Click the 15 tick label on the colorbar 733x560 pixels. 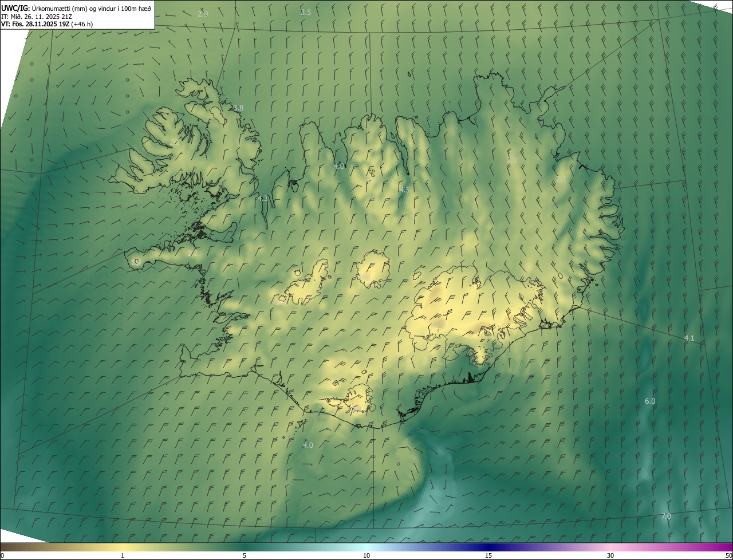[x=488, y=555]
